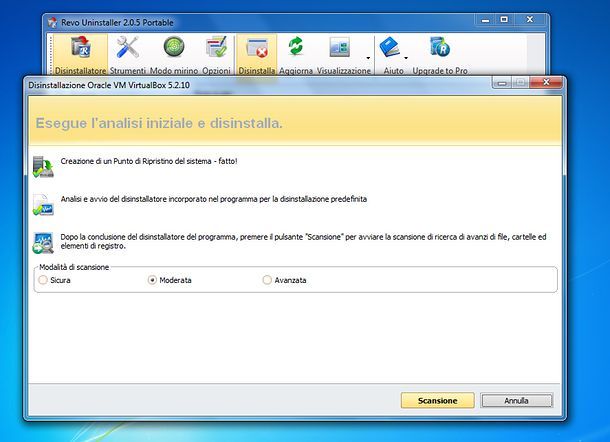Maximize the Revo Uninstaller main window
The height and width of the screenshot is (442, 610).
[x=504, y=19]
